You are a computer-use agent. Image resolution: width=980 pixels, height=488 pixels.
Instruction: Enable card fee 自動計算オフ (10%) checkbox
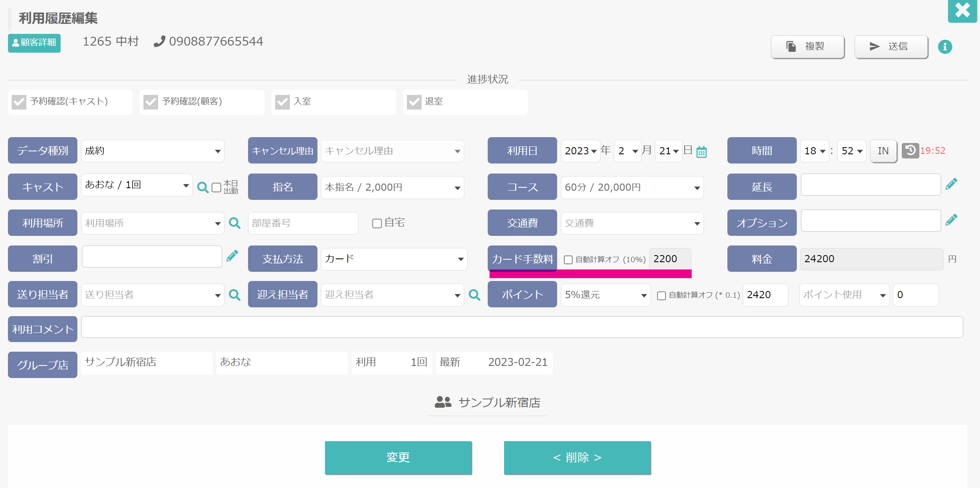[x=568, y=260]
